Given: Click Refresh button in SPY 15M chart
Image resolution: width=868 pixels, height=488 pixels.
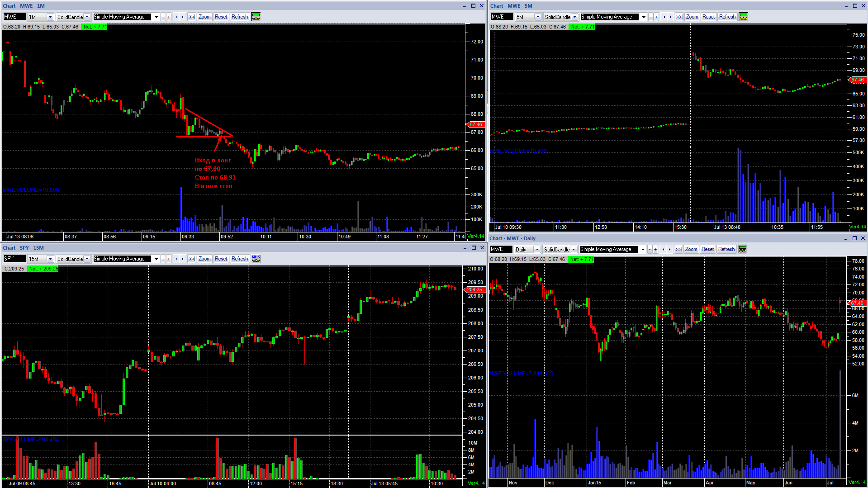Looking at the screenshot, I should [x=240, y=259].
